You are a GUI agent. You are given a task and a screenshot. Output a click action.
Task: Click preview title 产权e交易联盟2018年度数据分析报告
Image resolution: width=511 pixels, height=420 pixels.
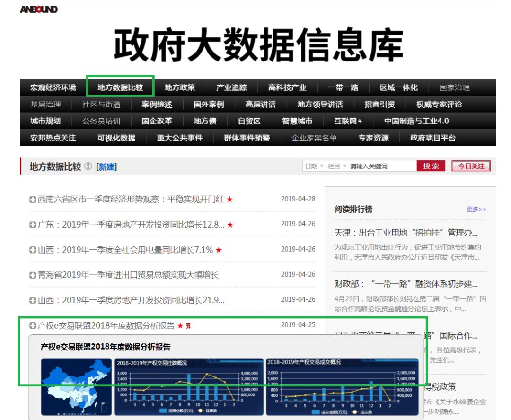[x=106, y=347]
